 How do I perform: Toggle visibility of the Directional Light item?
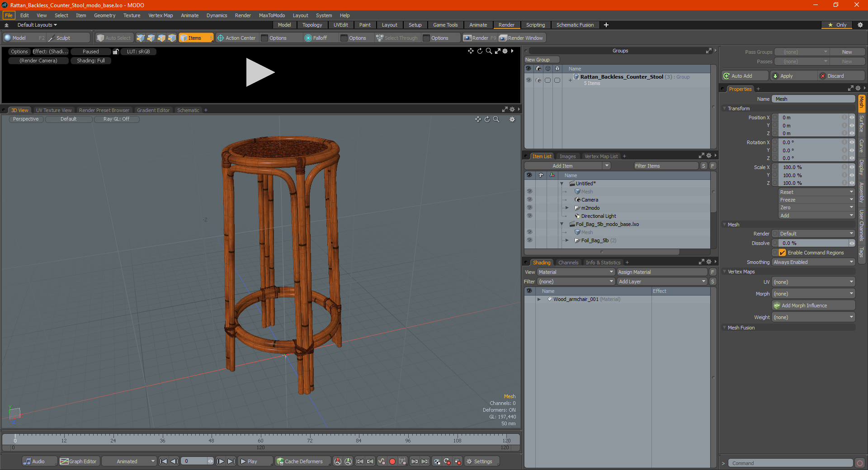pos(529,216)
